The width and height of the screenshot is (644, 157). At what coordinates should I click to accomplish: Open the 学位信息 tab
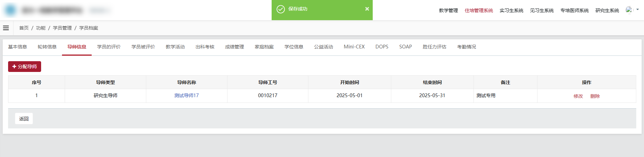click(294, 47)
